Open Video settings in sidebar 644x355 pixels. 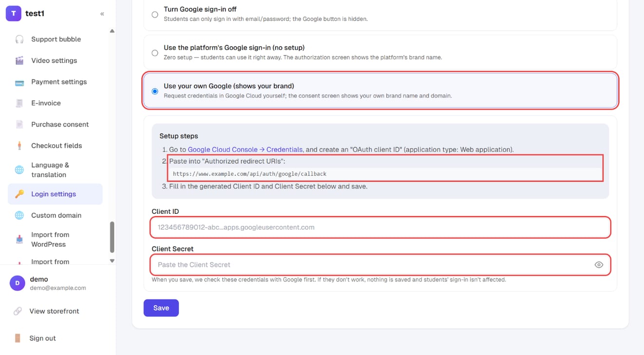(x=55, y=61)
